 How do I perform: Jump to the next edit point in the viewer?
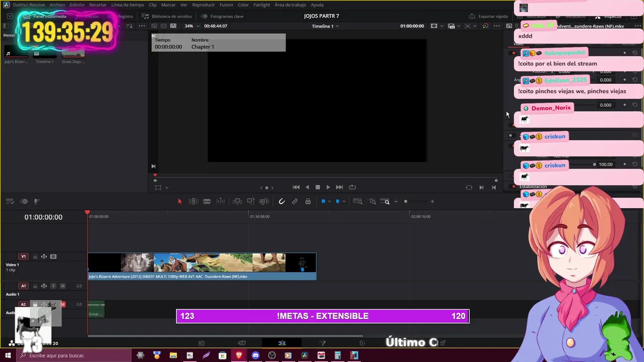[481, 188]
